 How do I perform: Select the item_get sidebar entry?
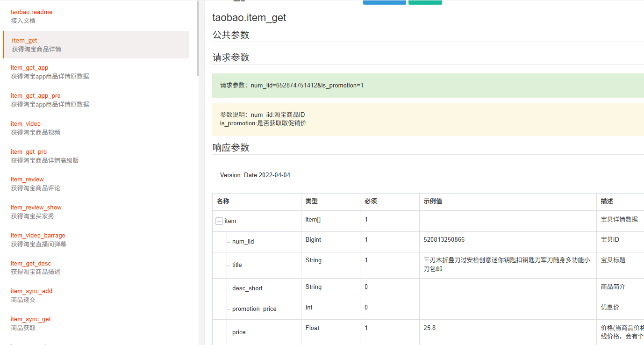click(96, 45)
